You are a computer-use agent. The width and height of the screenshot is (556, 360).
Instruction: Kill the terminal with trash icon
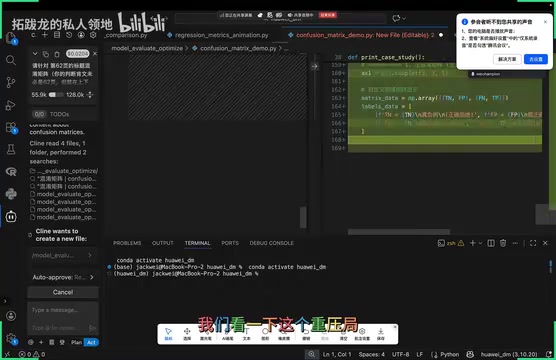click(x=503, y=243)
